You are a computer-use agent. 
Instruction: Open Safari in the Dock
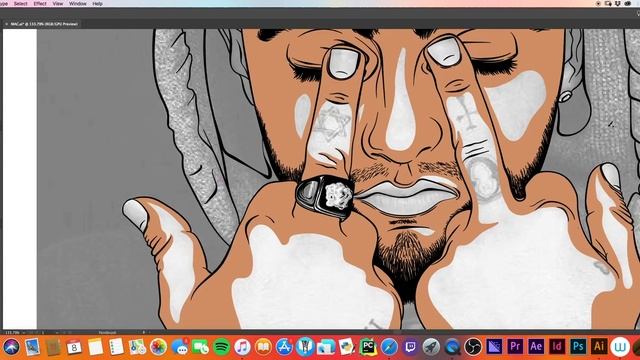click(x=389, y=347)
